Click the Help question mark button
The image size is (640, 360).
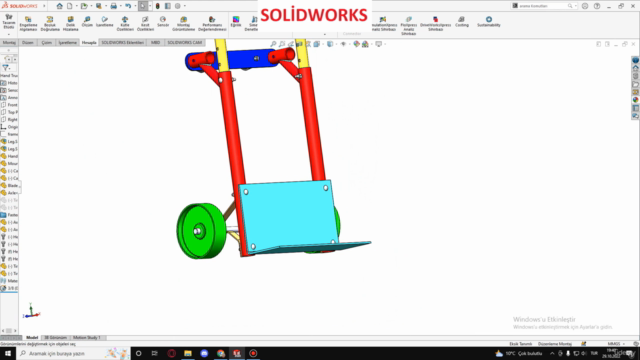(597, 6)
